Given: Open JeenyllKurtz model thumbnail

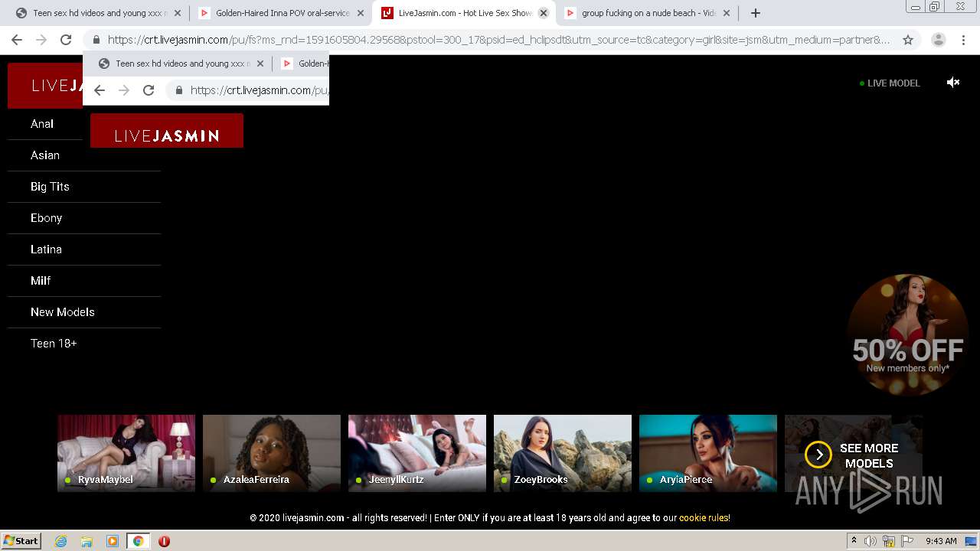Looking at the screenshot, I should point(417,453).
